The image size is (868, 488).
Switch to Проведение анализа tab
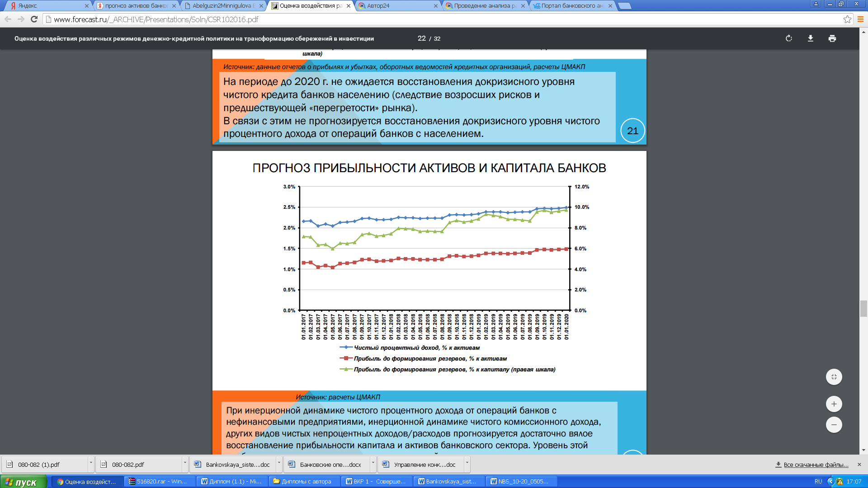(x=483, y=6)
